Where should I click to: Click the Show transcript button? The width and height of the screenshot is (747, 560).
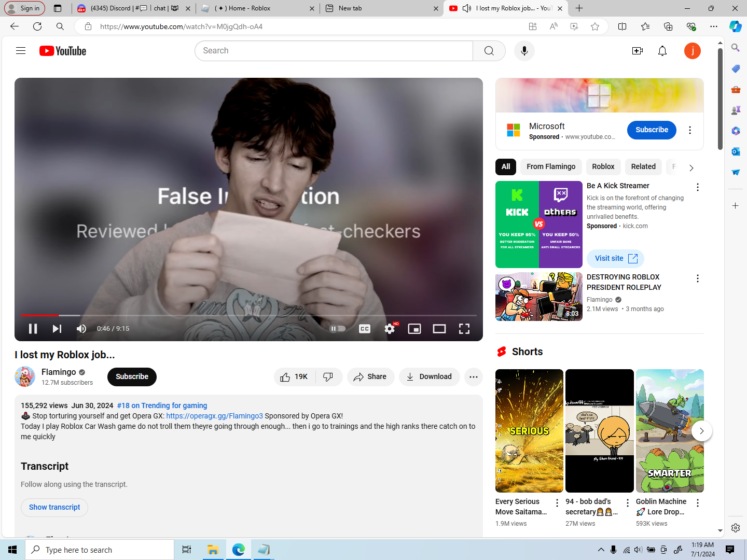point(54,507)
